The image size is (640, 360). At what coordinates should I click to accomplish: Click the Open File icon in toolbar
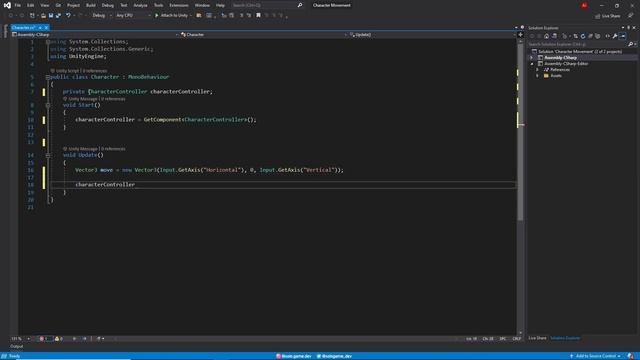point(43,16)
